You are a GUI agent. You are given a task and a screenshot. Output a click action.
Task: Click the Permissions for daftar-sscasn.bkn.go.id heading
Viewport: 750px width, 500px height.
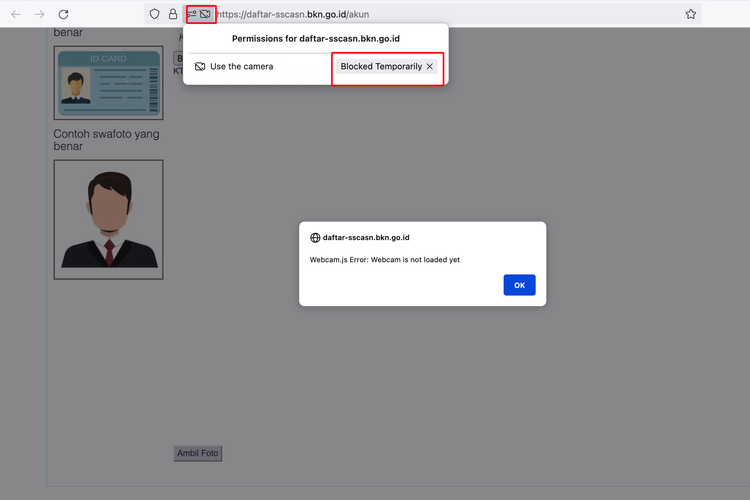click(x=315, y=39)
